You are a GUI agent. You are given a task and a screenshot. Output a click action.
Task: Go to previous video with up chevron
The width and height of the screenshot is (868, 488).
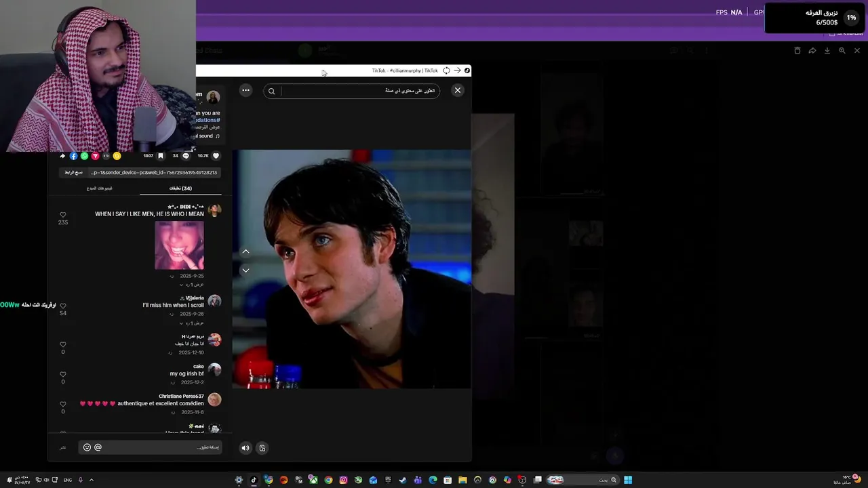coord(245,251)
